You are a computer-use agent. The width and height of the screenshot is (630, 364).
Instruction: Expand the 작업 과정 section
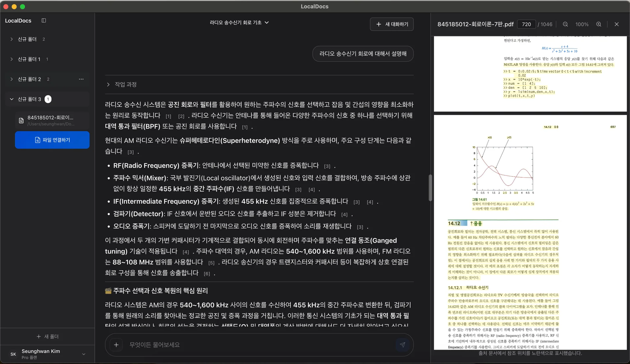tap(108, 84)
